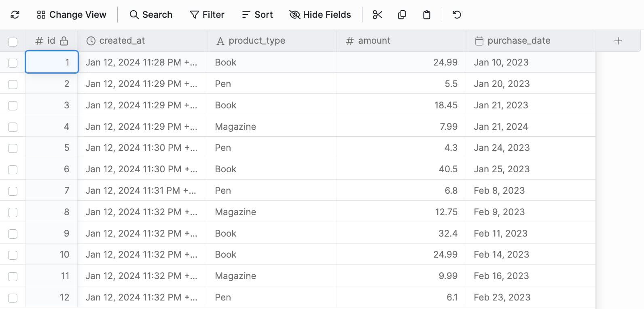Open the Change View menu
Image resolution: width=644 pixels, height=309 pixels.
pyautogui.click(x=72, y=15)
